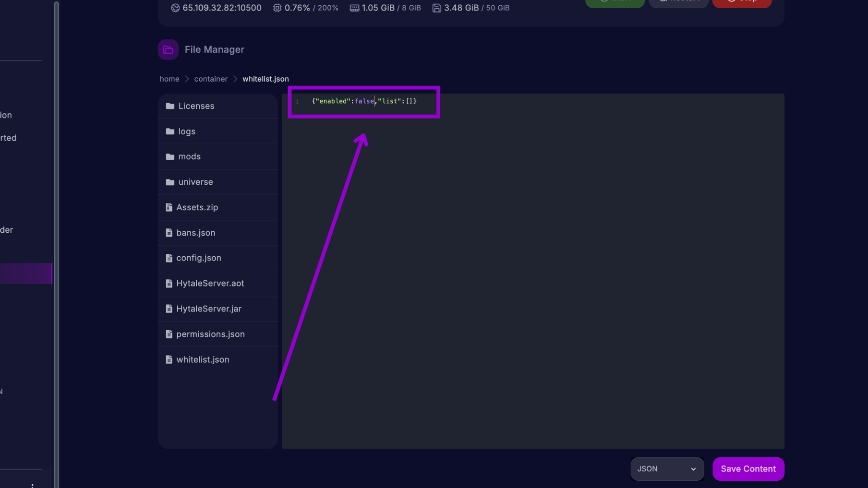The width and height of the screenshot is (868, 488).
Task: Open the "container" breadcrumb link
Action: click(210, 79)
